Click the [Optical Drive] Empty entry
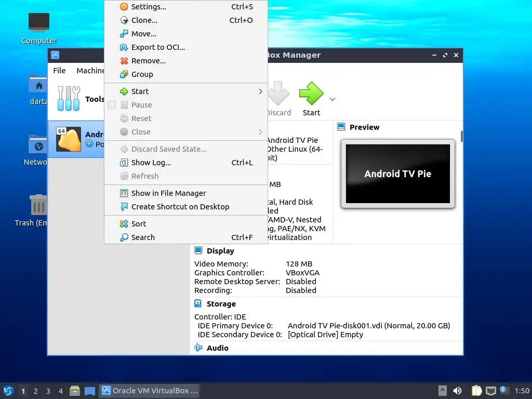This screenshot has width=532, height=399. pyautogui.click(x=325, y=335)
